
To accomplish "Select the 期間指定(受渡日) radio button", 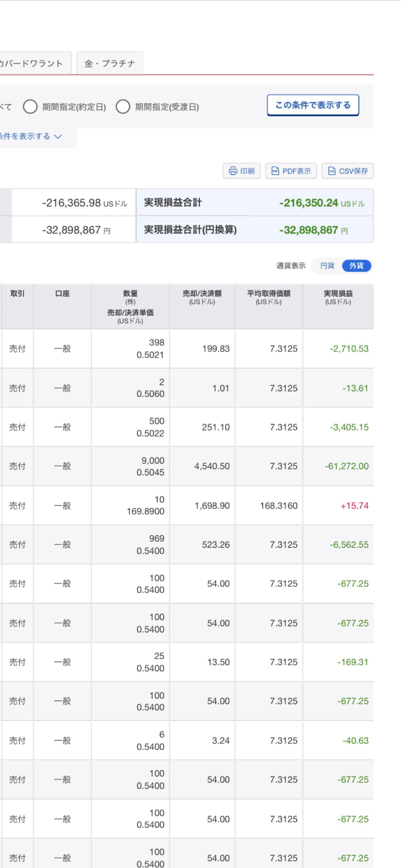I will [x=123, y=107].
